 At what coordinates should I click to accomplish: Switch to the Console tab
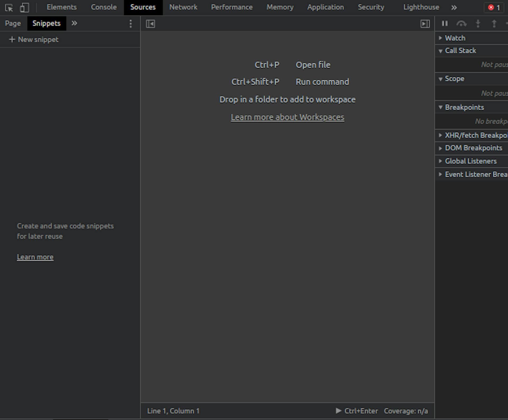pyautogui.click(x=104, y=7)
